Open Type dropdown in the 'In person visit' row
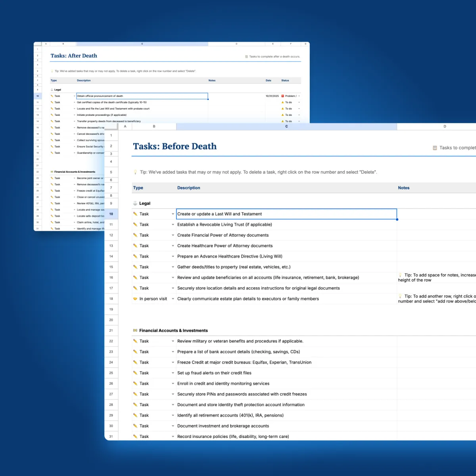This screenshot has width=476, height=476. pyautogui.click(x=173, y=299)
